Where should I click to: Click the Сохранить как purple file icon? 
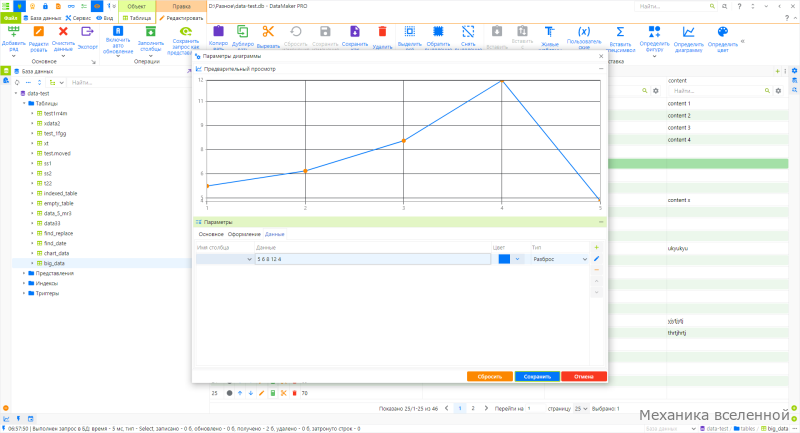tap(355, 32)
